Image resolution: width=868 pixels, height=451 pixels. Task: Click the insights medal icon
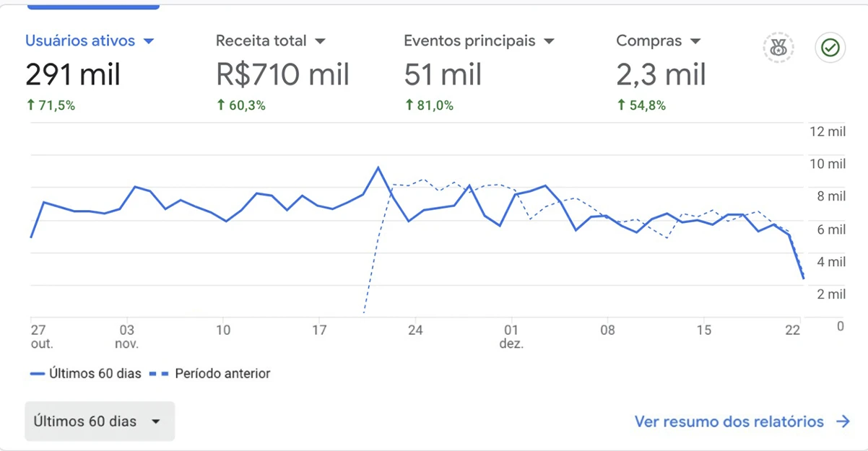point(778,48)
